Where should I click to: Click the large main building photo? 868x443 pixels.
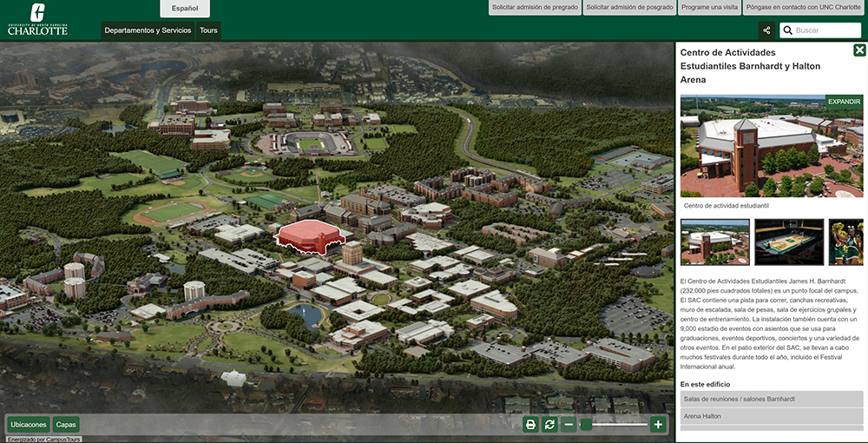pos(772,146)
